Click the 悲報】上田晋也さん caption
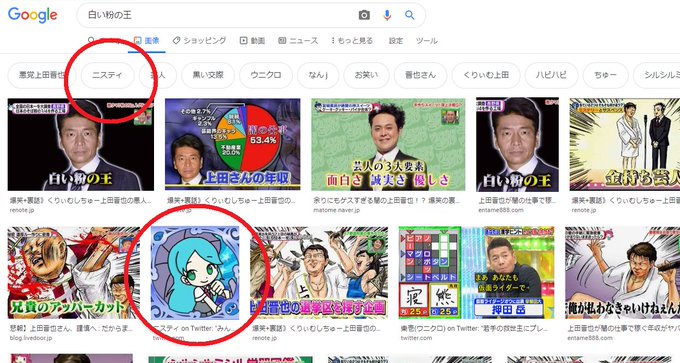This screenshot has height=363, width=680. coord(72,328)
